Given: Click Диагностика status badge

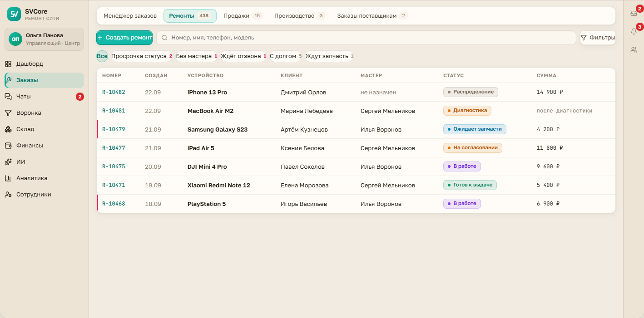Looking at the screenshot, I should pyautogui.click(x=467, y=111).
